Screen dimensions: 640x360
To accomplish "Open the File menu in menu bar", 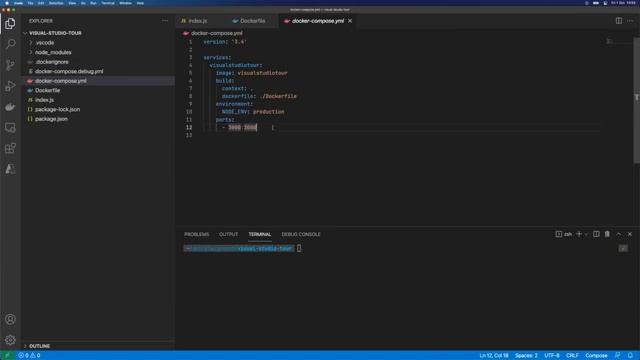I will (x=30, y=3).
